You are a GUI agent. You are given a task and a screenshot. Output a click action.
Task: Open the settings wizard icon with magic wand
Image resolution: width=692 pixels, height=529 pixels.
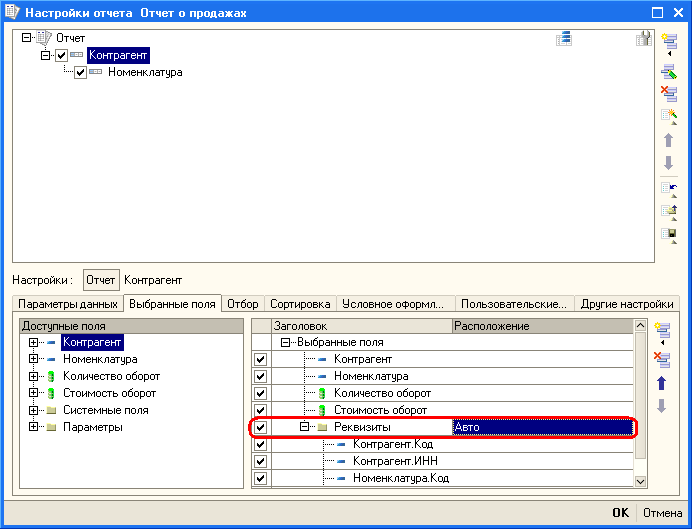tap(668, 117)
